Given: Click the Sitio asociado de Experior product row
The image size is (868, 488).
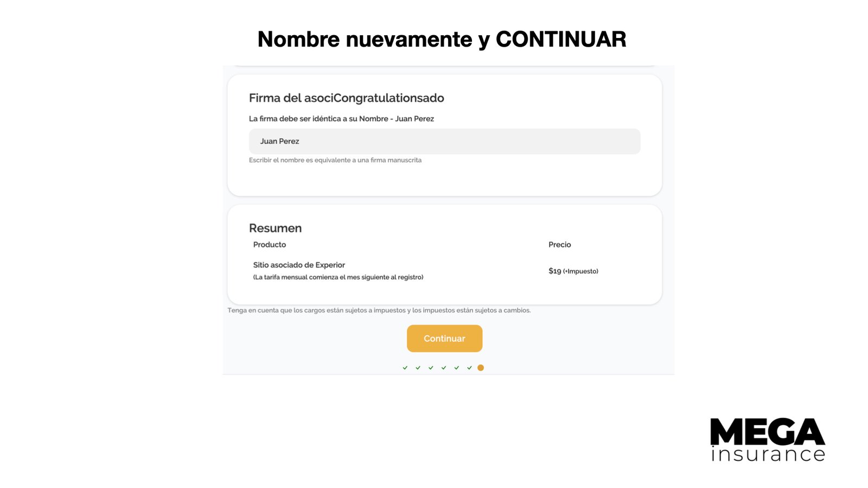Looking at the screenshot, I should (x=298, y=265).
